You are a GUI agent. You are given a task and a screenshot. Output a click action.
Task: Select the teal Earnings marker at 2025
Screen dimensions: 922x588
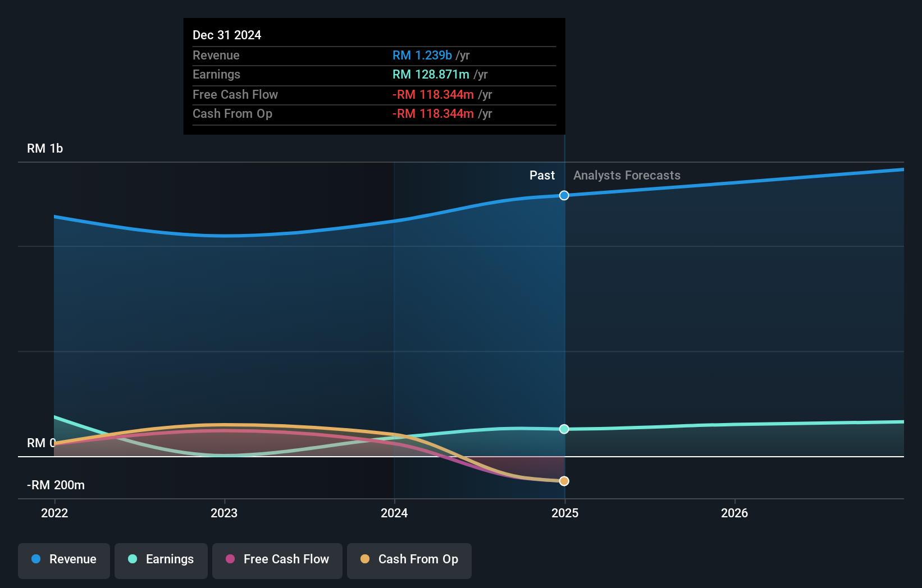click(564, 429)
